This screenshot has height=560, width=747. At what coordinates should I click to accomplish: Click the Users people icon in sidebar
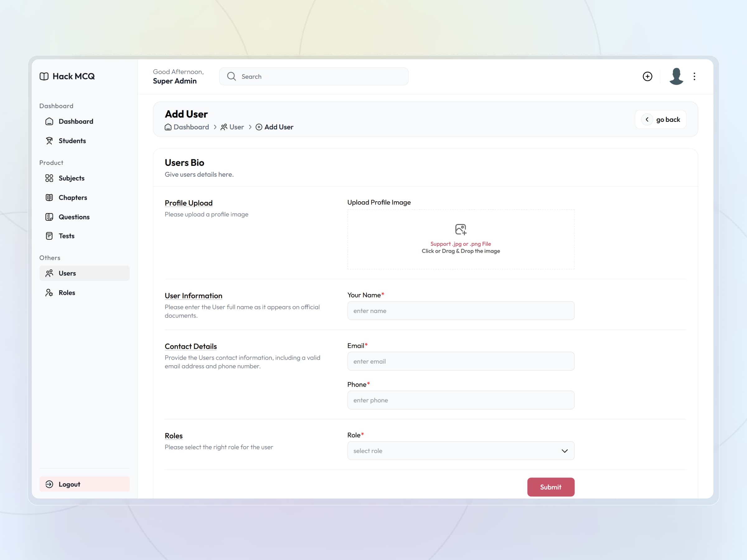(49, 273)
